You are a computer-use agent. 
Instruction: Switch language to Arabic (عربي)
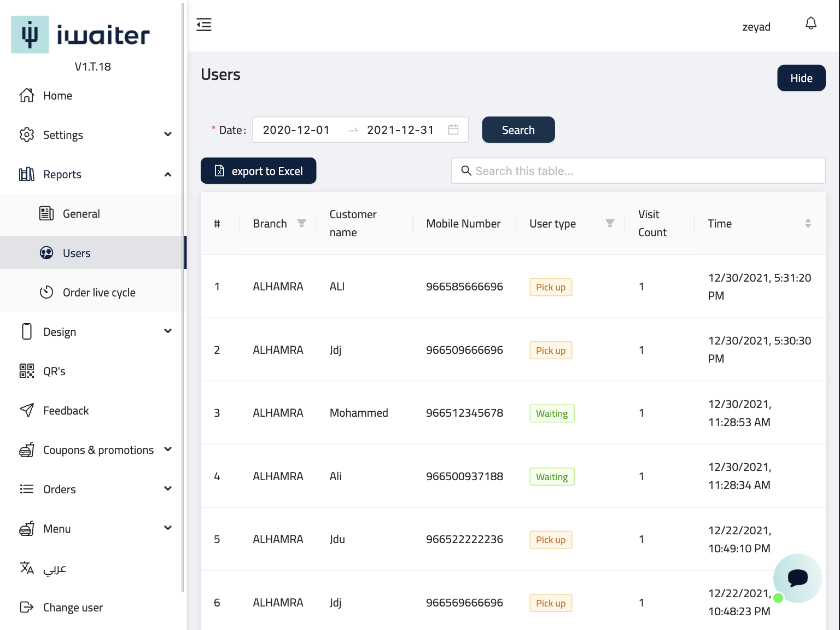[x=54, y=568]
